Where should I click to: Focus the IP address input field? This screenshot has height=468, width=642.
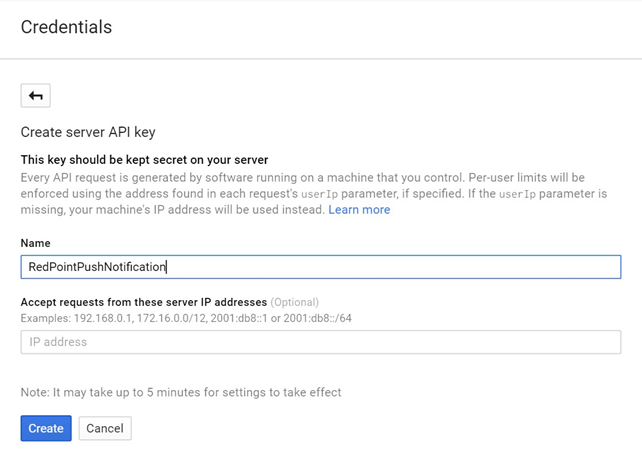(320, 342)
